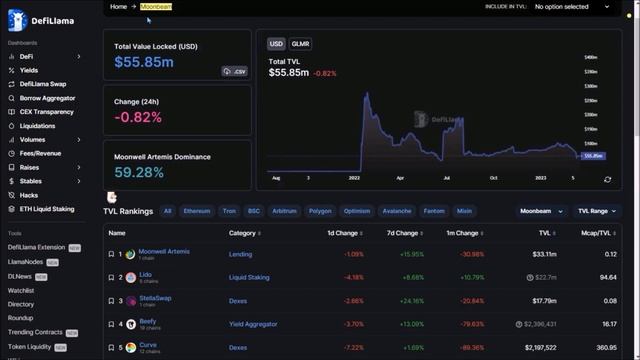The height and width of the screenshot is (360, 640).
Task: Click the Liquidations droplet icon
Action: 11,126
